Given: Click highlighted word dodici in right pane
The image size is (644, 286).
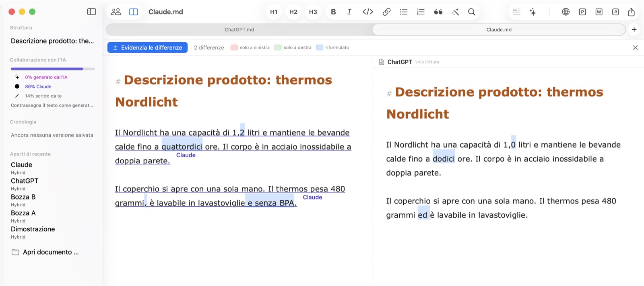Looking at the screenshot, I should [x=444, y=159].
